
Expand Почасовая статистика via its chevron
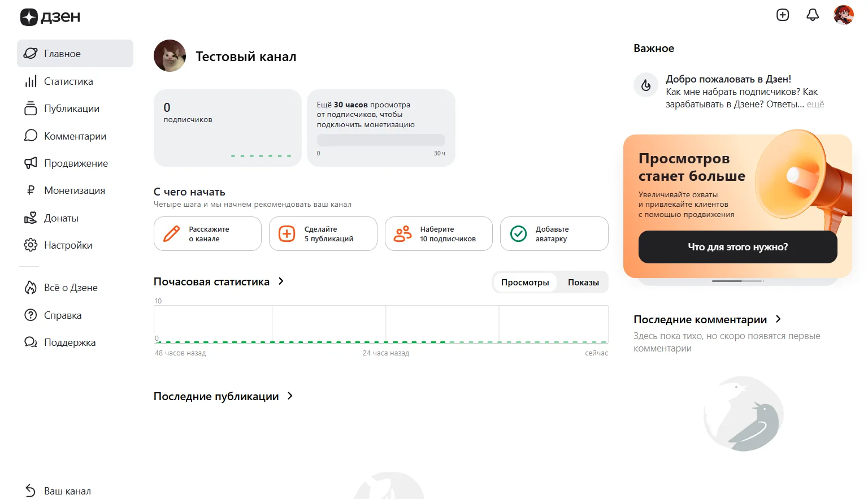pyautogui.click(x=281, y=281)
